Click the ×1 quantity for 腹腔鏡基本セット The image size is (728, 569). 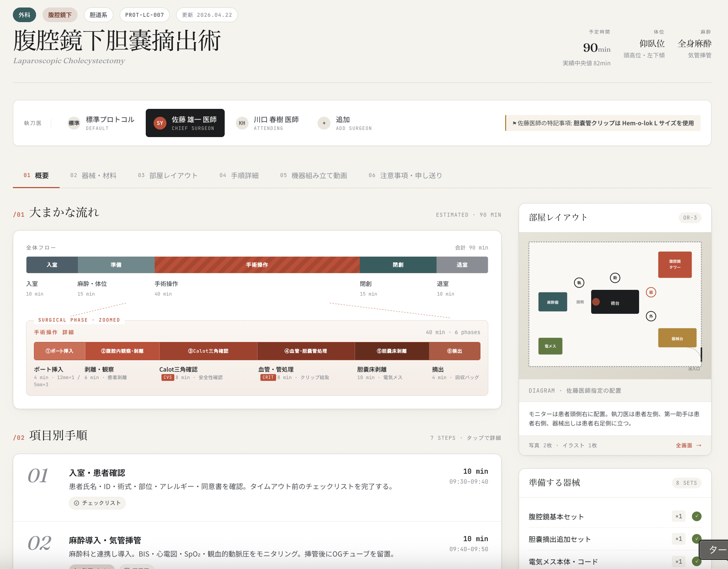pyautogui.click(x=678, y=516)
